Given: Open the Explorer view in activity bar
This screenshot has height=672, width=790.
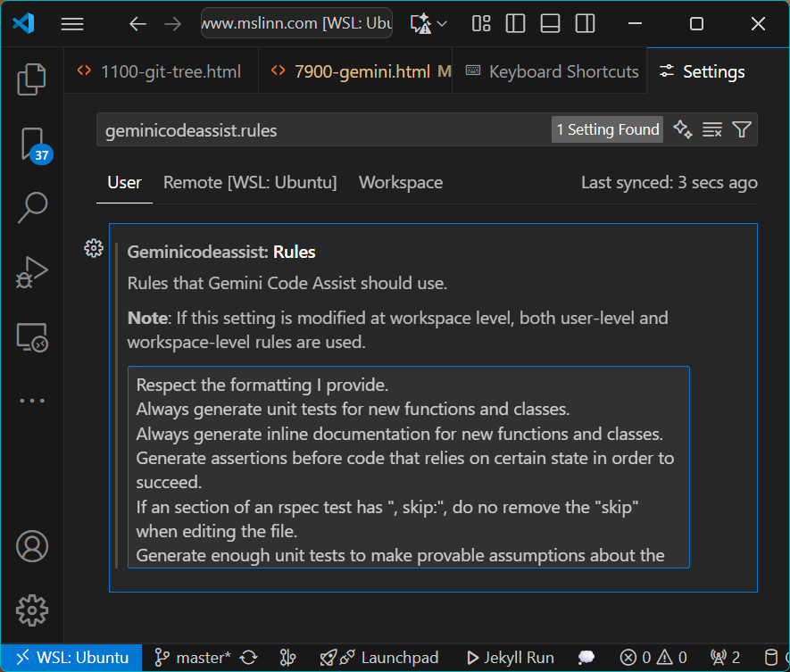Looking at the screenshot, I should point(31,79).
